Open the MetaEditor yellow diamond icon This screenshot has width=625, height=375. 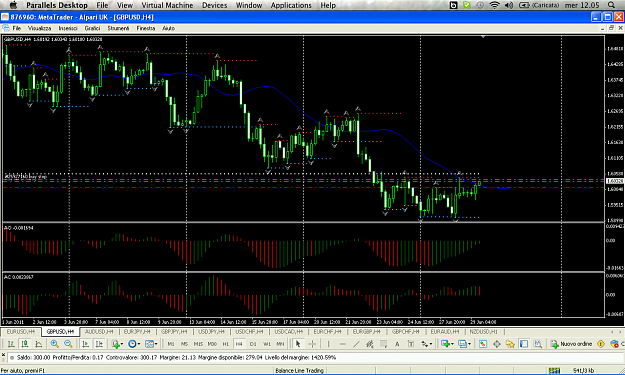(601, 344)
